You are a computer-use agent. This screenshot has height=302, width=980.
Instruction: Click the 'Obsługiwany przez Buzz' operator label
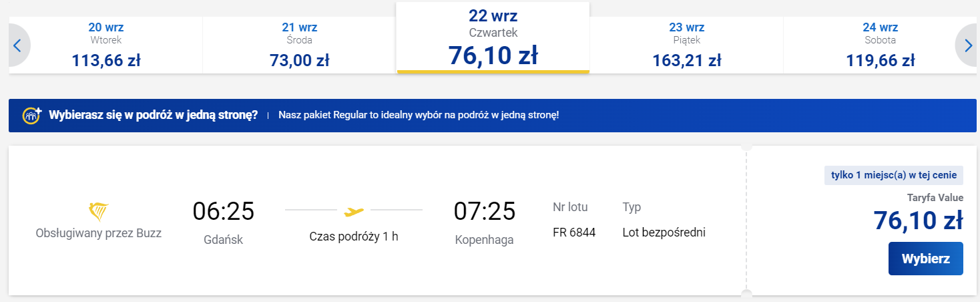[x=99, y=233]
